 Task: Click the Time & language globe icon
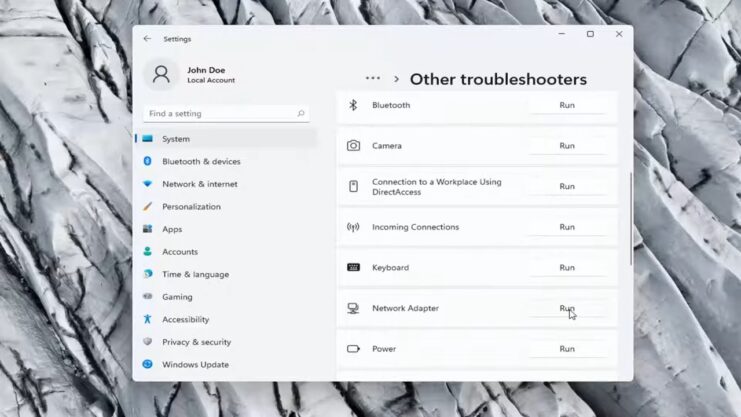pyautogui.click(x=147, y=274)
